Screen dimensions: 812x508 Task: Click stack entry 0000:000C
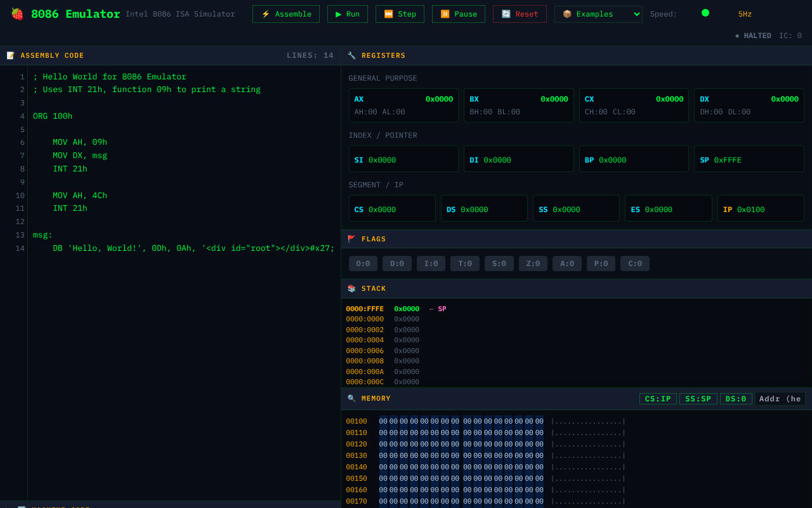coord(365,382)
